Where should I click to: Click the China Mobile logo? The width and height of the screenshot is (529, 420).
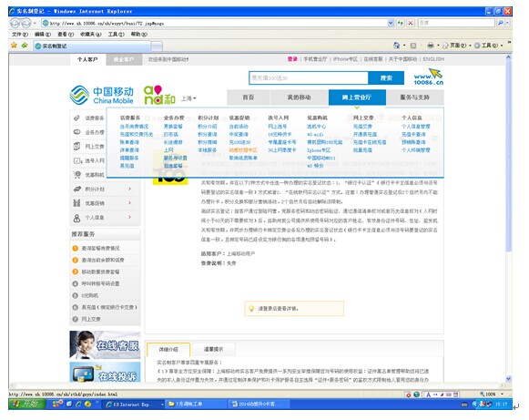pos(101,96)
